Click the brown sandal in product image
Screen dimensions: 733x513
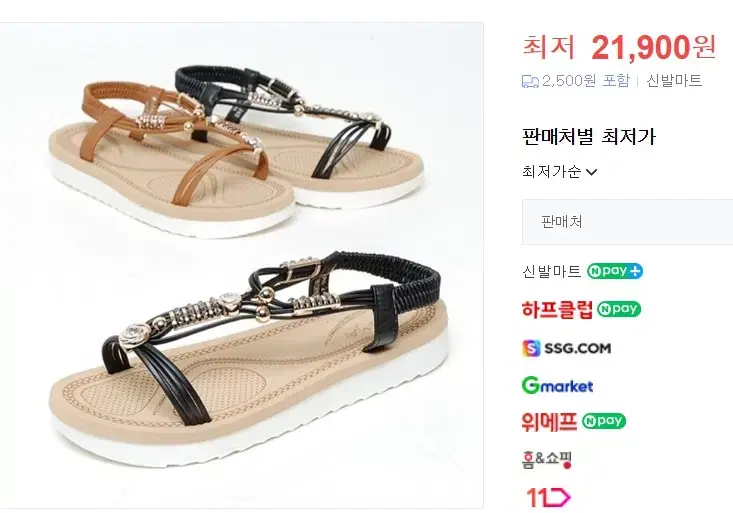coord(172,157)
